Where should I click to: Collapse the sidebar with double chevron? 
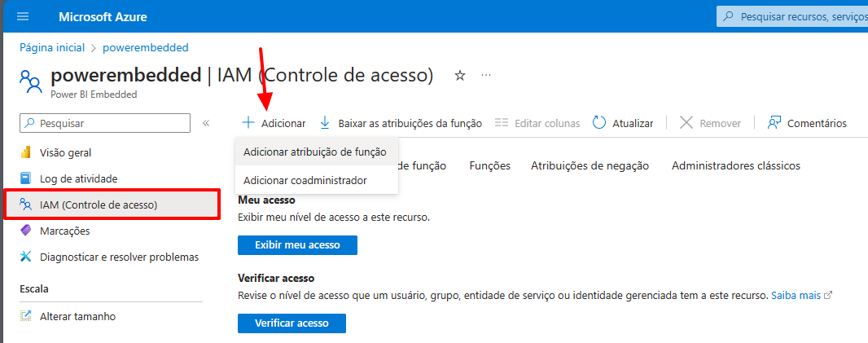pos(206,123)
